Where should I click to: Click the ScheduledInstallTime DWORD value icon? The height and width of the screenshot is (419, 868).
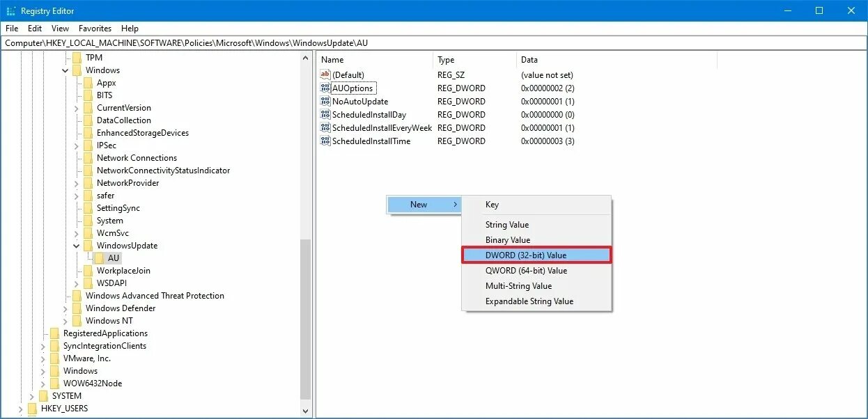pos(325,141)
